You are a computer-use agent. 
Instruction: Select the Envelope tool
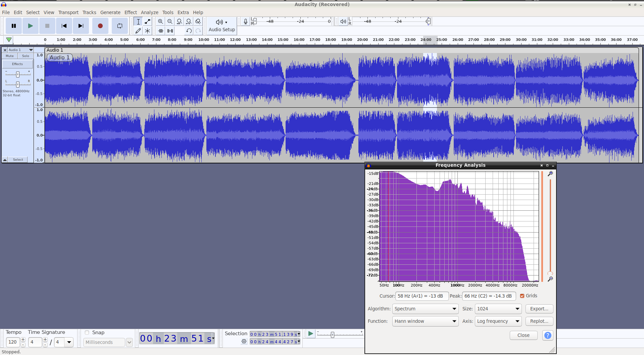(147, 21)
